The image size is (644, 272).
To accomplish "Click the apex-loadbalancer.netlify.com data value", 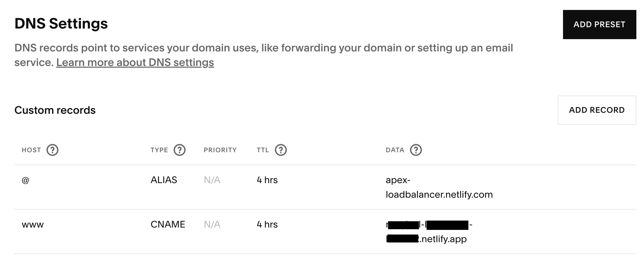I will 439,187.
